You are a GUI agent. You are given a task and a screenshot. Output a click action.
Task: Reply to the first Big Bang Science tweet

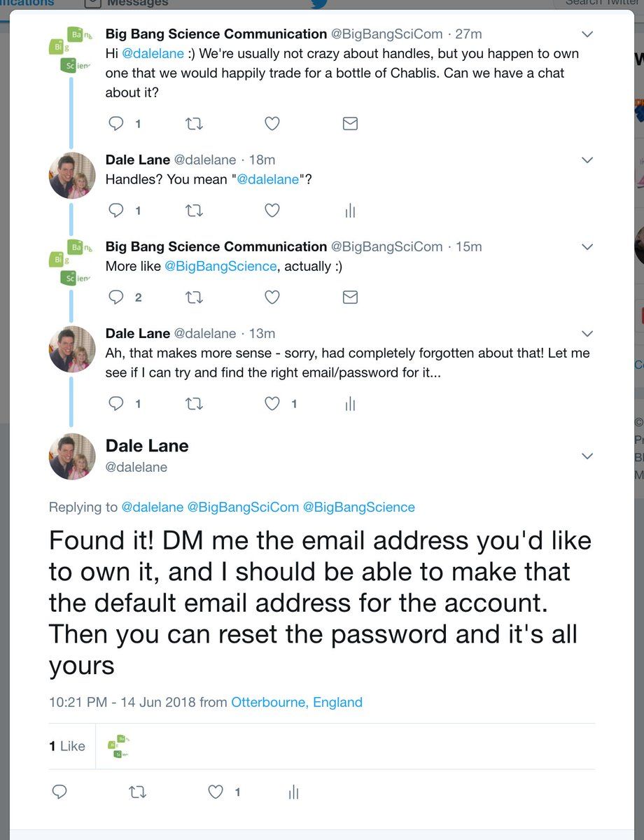[x=116, y=124]
